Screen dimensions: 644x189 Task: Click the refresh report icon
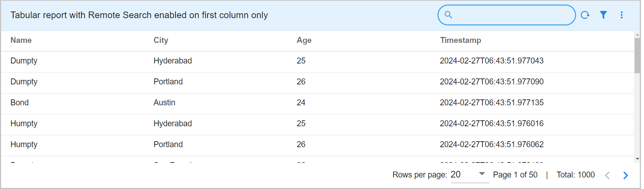(x=585, y=15)
